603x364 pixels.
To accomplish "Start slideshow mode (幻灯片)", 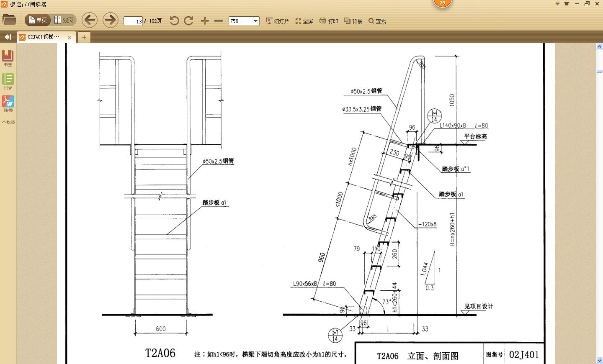I will coord(278,21).
